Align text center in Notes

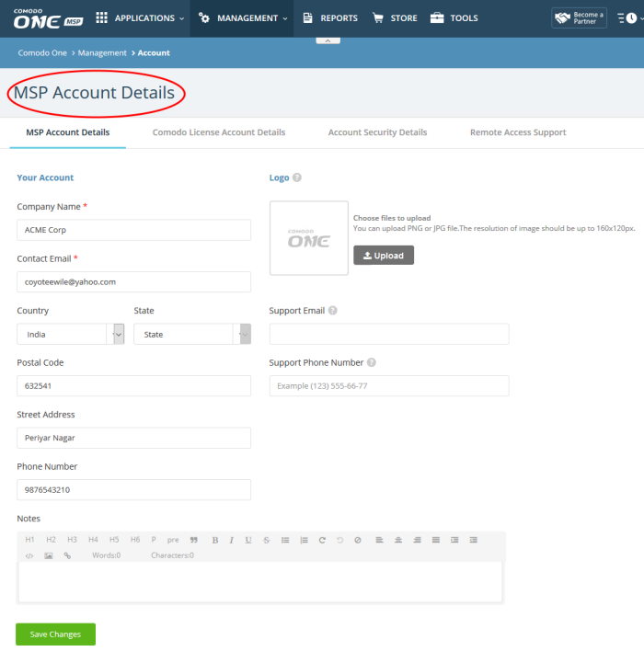pyautogui.click(x=398, y=540)
